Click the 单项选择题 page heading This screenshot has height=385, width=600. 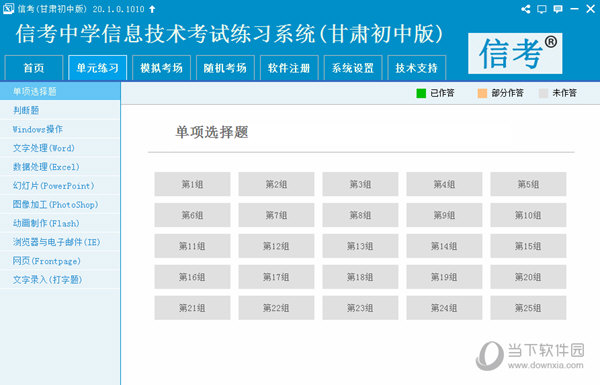pyautogui.click(x=212, y=132)
